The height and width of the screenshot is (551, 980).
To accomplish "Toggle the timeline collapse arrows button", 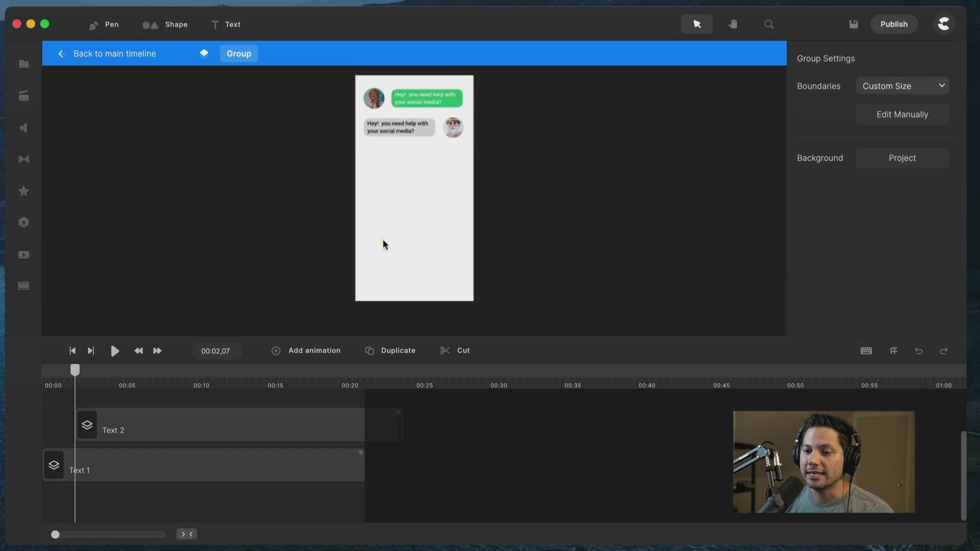I will pyautogui.click(x=187, y=534).
